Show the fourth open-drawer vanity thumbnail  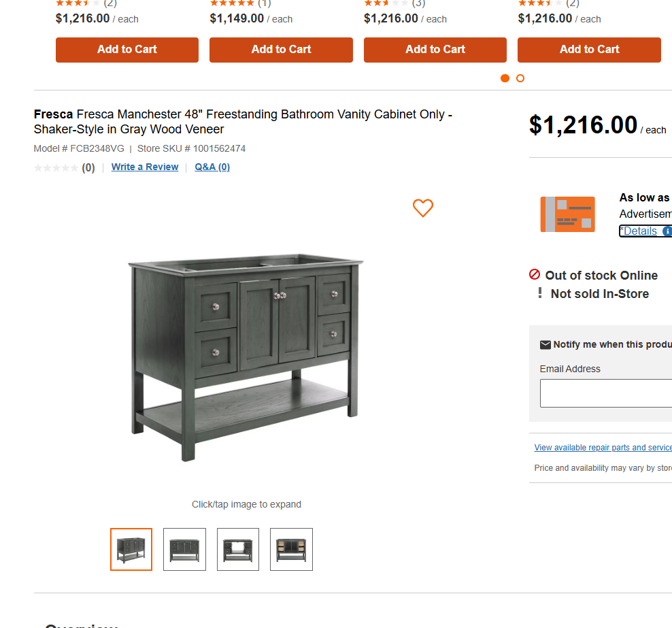(x=291, y=549)
